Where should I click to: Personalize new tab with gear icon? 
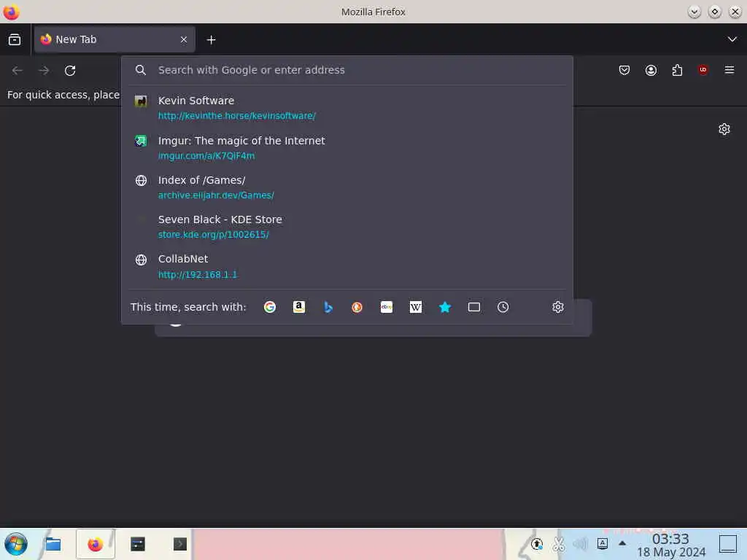pyautogui.click(x=724, y=129)
